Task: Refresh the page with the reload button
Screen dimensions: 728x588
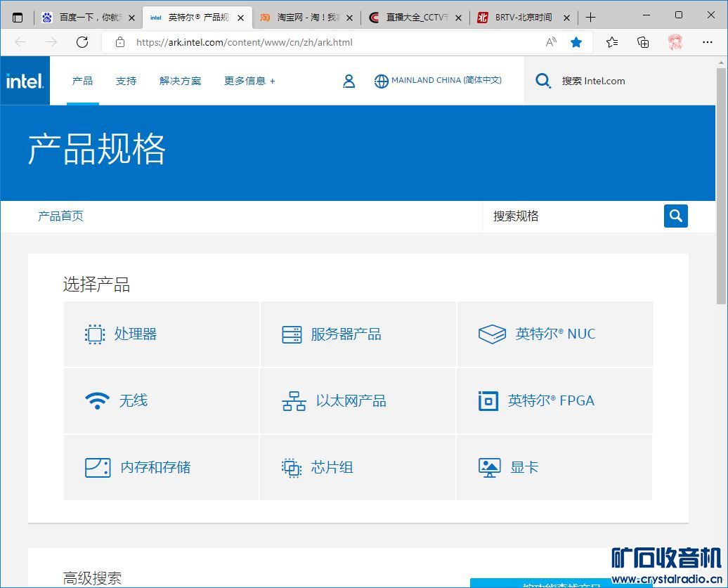Action: click(82, 42)
